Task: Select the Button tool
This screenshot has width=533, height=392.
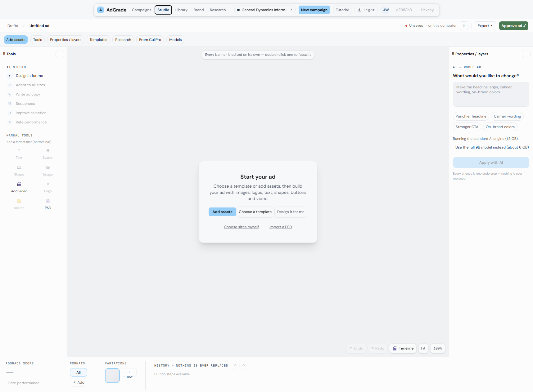Action: tap(48, 154)
